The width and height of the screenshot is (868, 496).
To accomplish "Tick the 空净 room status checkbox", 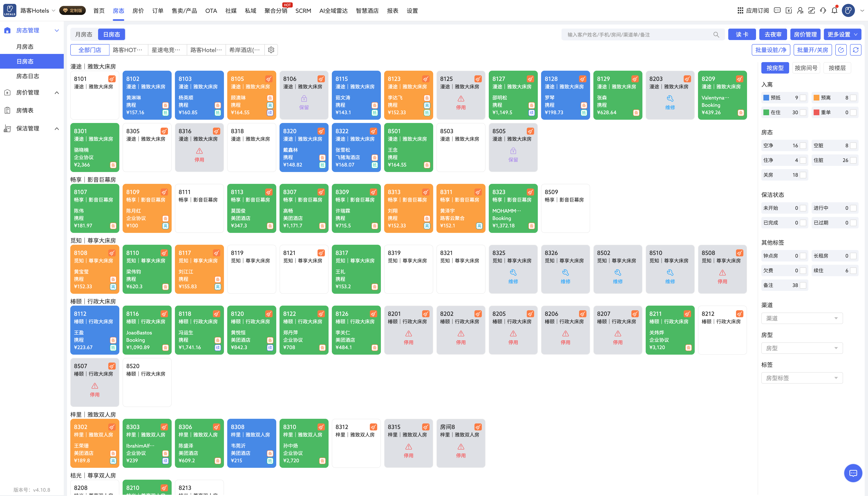I will [803, 145].
